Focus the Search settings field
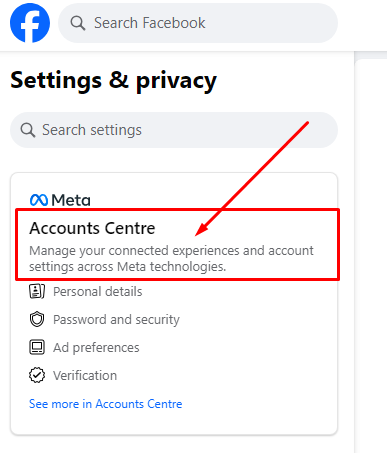387x453 pixels. coord(174,130)
